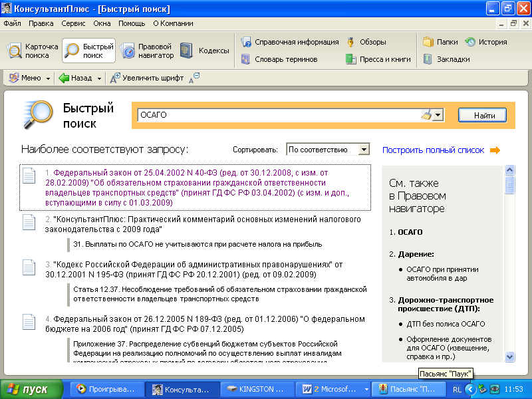Open the Помощь menu
The height and width of the screenshot is (399, 532).
pyautogui.click(x=132, y=23)
